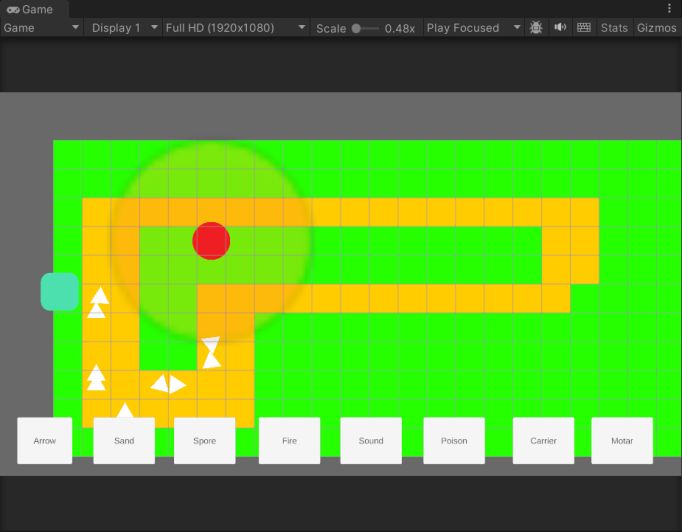The height and width of the screenshot is (532, 682).
Task: Open the Game panel options menu
Action: click(x=669, y=8)
